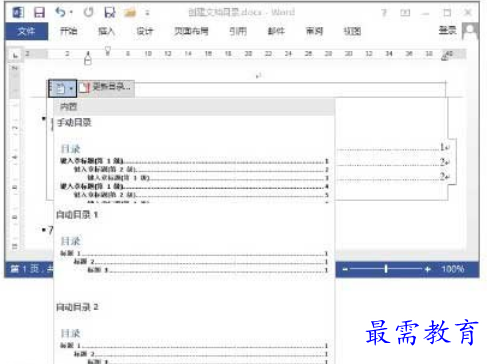Screen dimensions: 487x364
Task: Undo the last action
Action: click(x=60, y=12)
